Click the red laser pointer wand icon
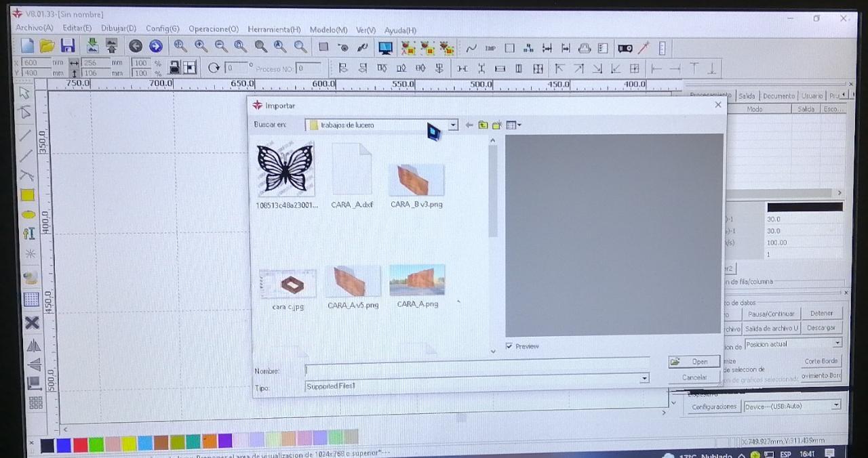The image size is (868, 458). [x=644, y=48]
